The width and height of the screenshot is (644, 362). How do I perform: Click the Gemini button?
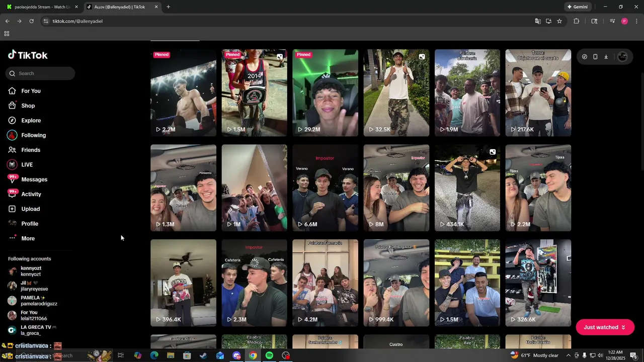coord(577,7)
